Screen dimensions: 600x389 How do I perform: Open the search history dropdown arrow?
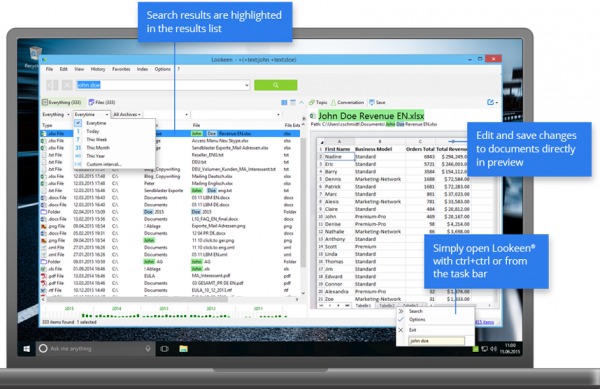247,85
